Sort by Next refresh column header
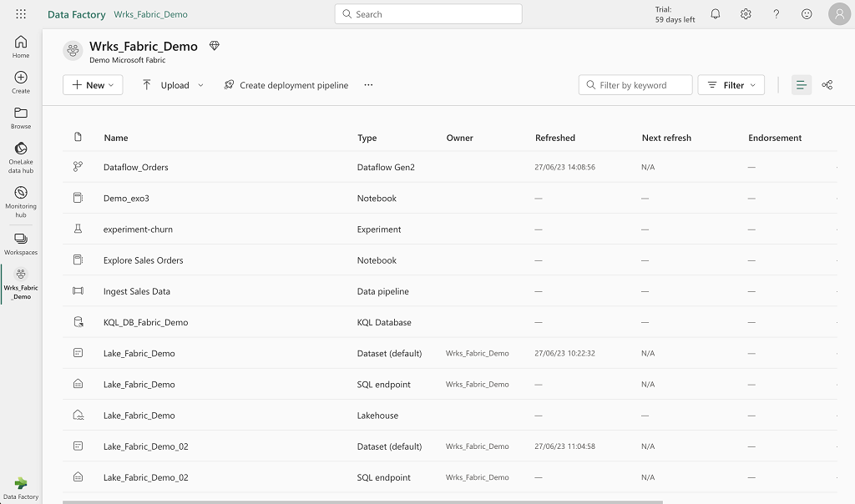Viewport: 855px width, 504px height. coord(666,138)
